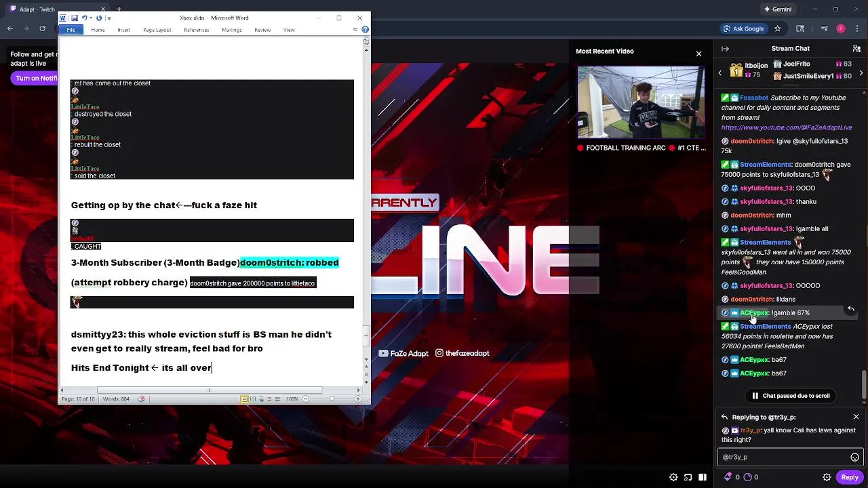This screenshot has width=868, height=488.
Task: Open the Word Help question mark icon
Action: 366,30
